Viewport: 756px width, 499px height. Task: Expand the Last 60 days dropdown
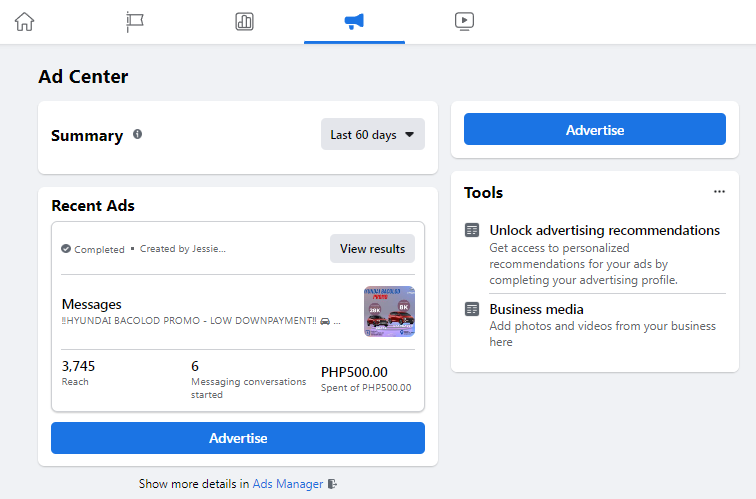(372, 135)
